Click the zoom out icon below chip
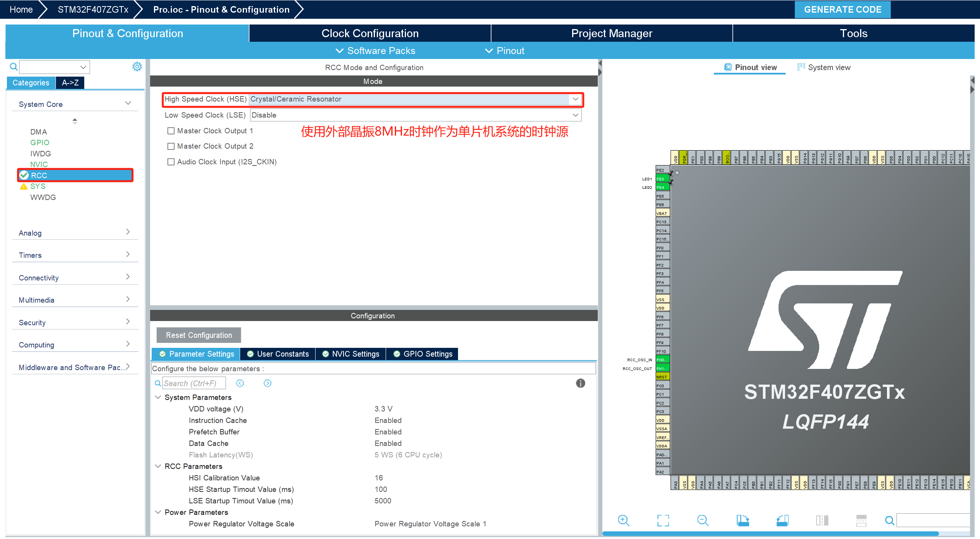 [x=703, y=520]
